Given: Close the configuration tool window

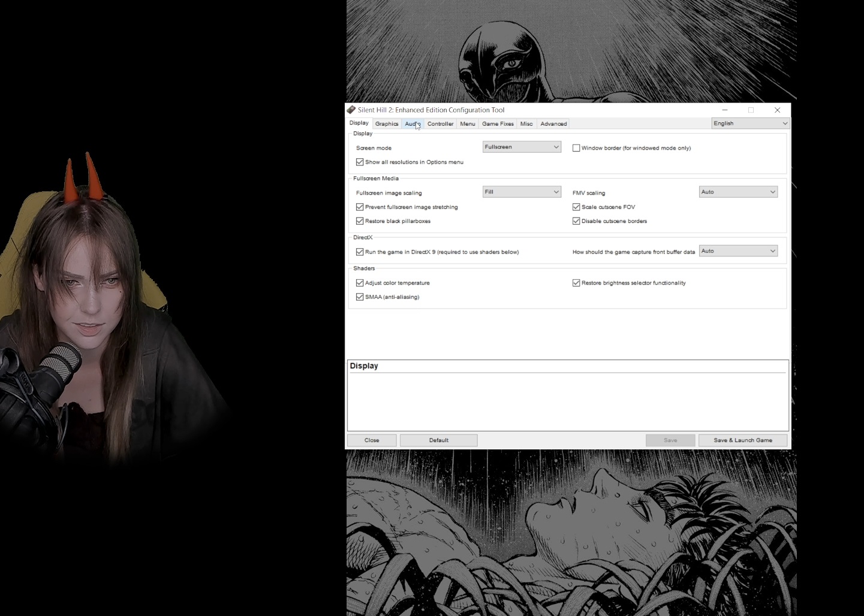Looking at the screenshot, I should 778,110.
